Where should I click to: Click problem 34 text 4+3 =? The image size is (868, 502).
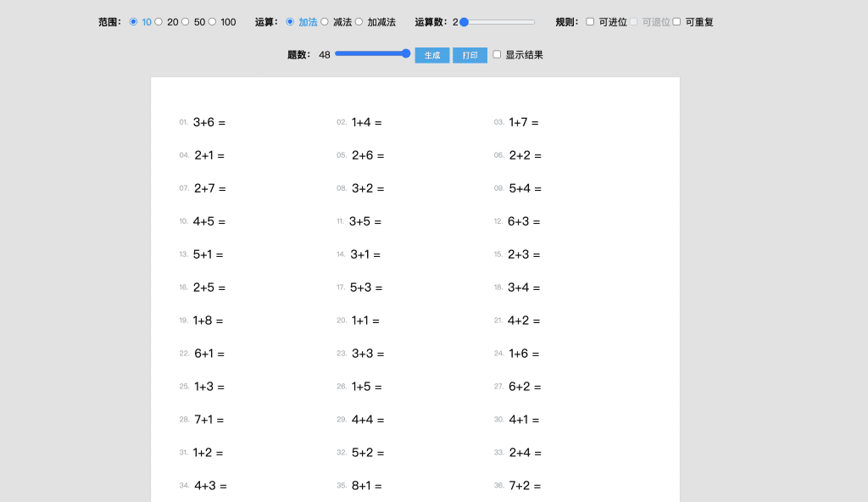click(210, 486)
